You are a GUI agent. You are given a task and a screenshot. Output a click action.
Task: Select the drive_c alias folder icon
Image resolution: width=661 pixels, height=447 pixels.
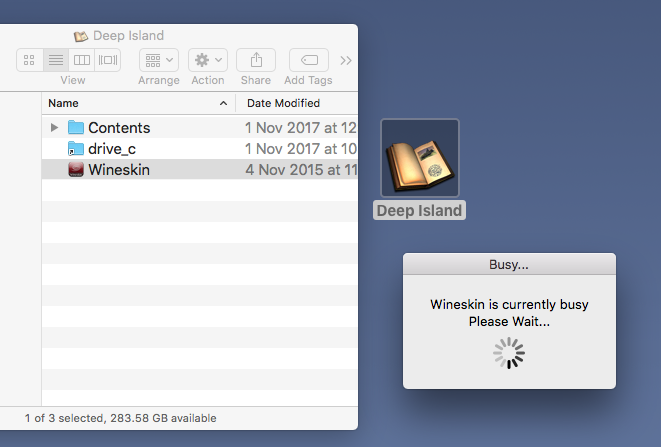point(76,148)
